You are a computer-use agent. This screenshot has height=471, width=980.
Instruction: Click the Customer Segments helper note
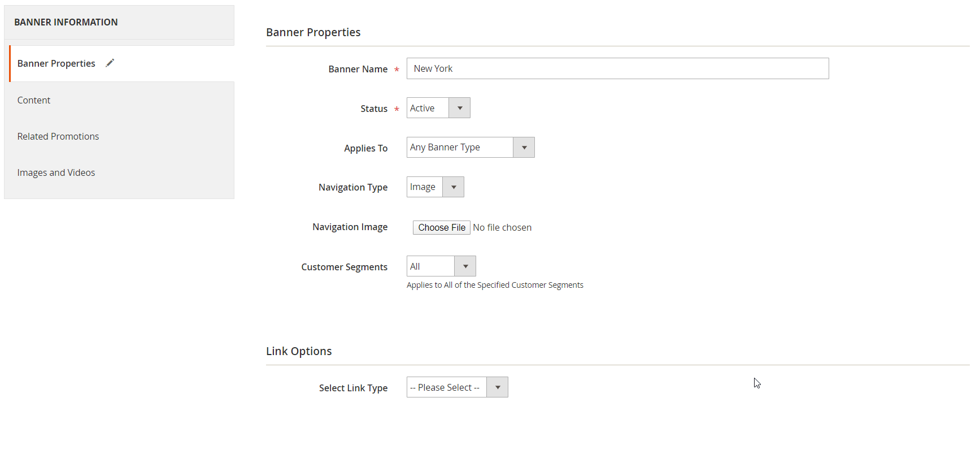[495, 285]
